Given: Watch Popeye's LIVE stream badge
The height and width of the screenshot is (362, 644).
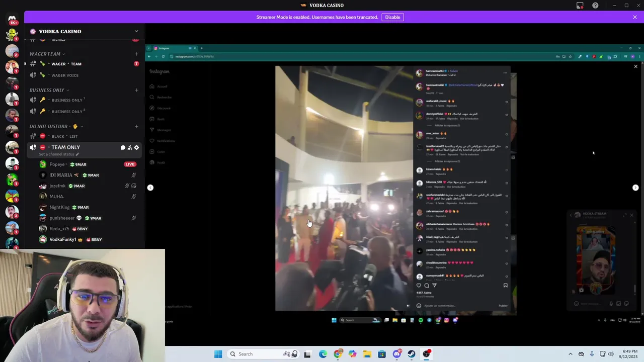Looking at the screenshot, I should pos(130,164).
